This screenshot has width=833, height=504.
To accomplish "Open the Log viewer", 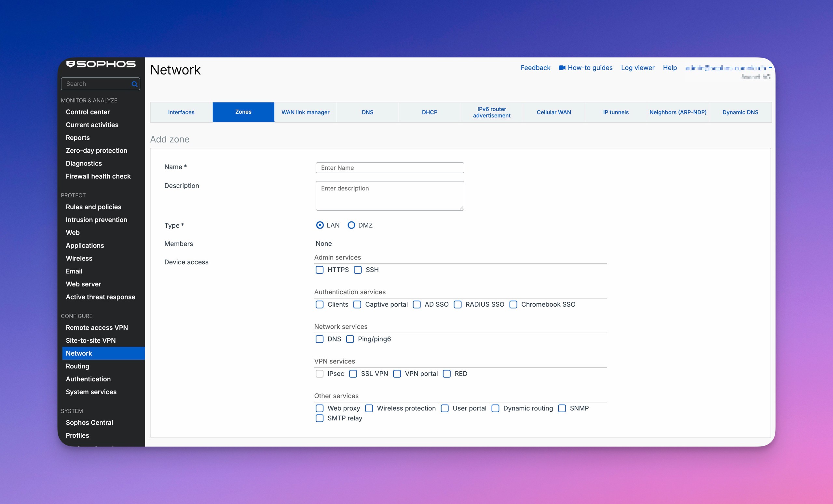I will (637, 68).
